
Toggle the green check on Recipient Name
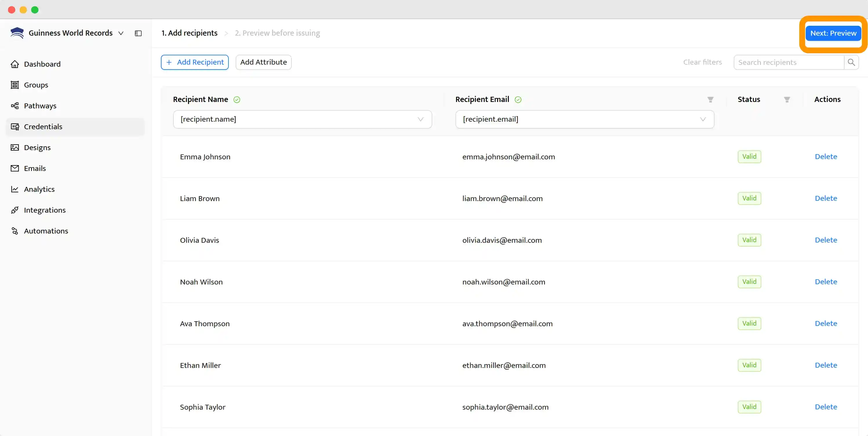[x=237, y=100]
